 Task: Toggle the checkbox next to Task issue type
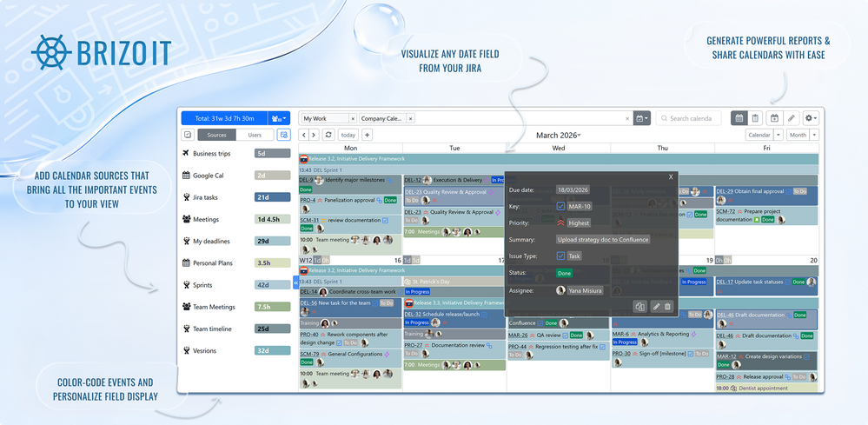pos(560,256)
